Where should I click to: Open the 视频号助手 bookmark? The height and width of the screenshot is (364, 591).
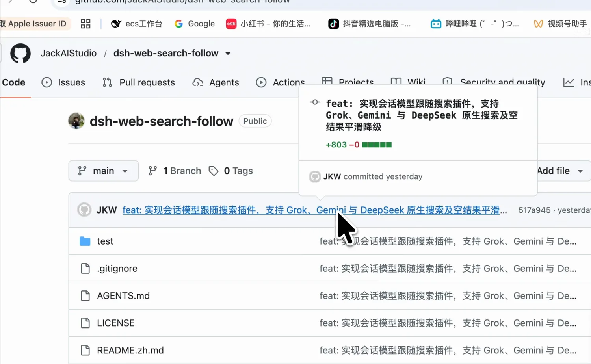click(560, 24)
